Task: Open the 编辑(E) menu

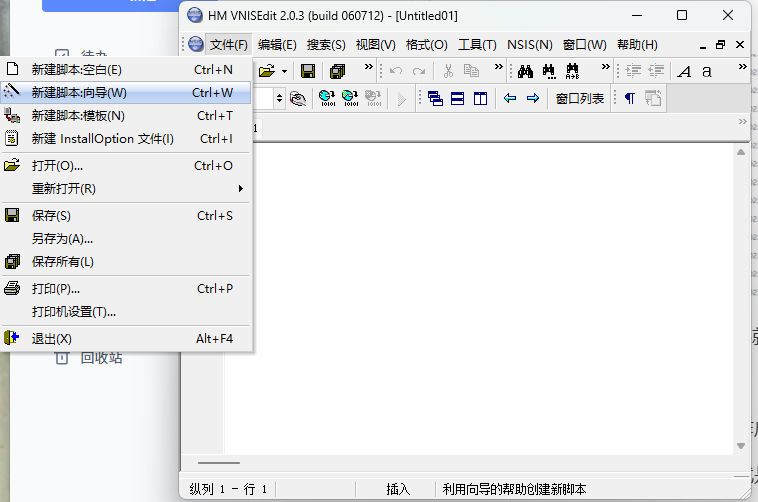Action: click(x=277, y=45)
